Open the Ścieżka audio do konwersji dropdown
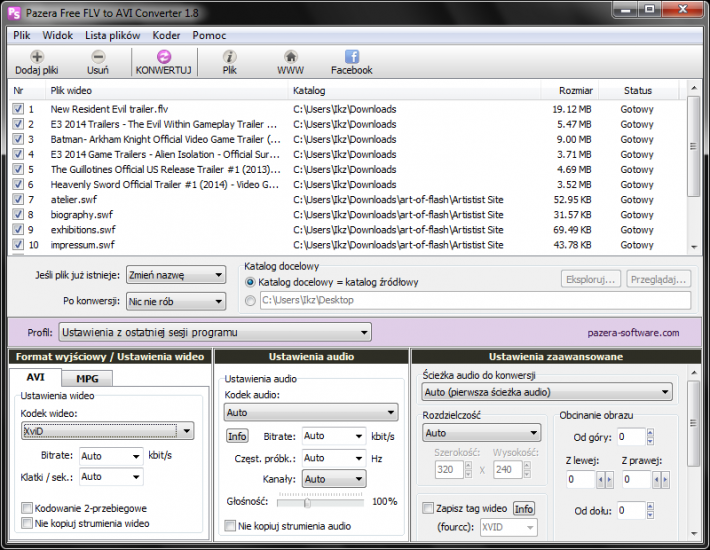710x550 pixels. click(547, 392)
